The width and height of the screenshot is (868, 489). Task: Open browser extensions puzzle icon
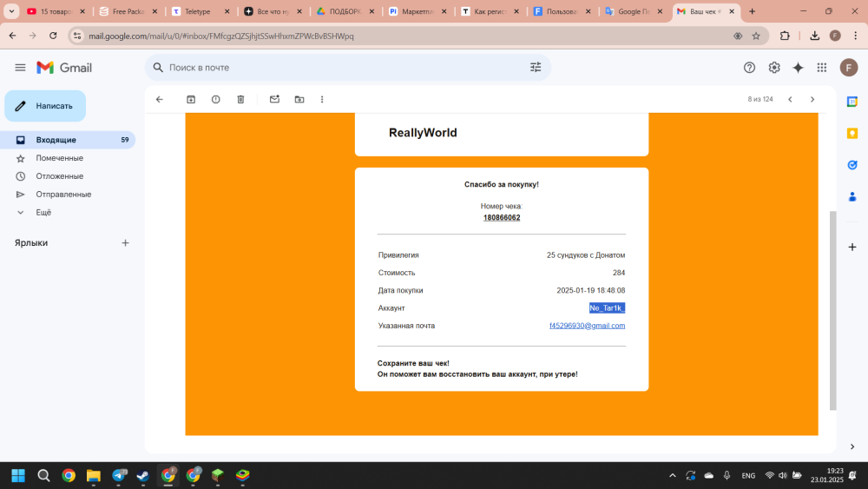point(785,36)
